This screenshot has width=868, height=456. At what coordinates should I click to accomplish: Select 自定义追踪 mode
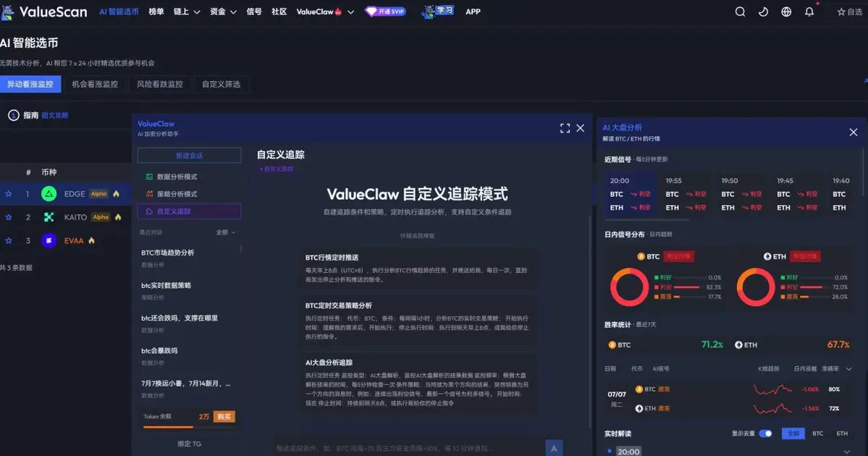(190, 211)
